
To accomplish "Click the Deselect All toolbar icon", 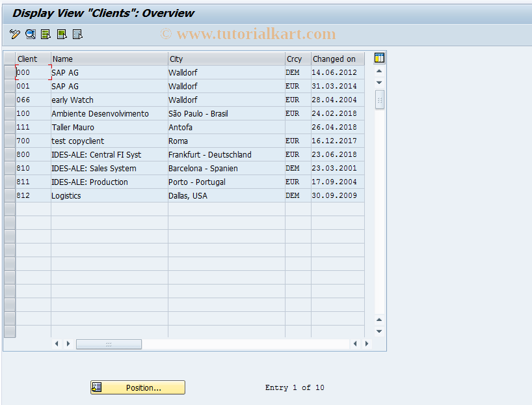I will 77,34.
